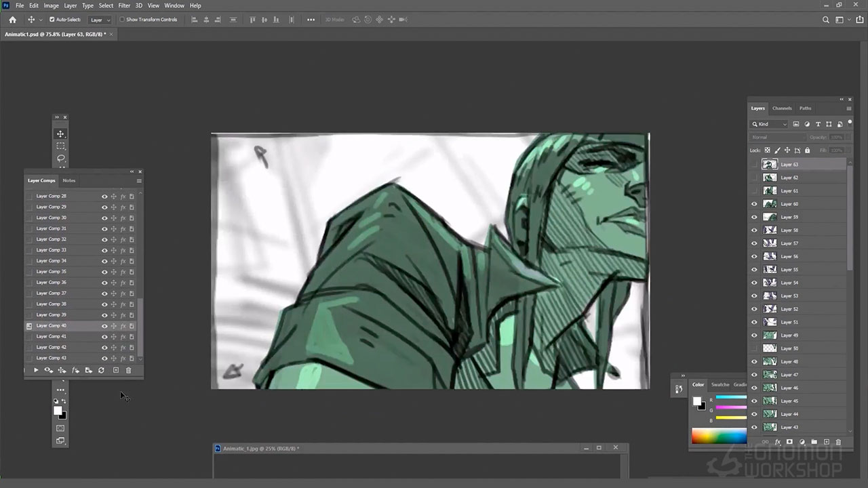Create a new layer with the plus icon
This screenshot has height=488, width=868.
point(826,442)
